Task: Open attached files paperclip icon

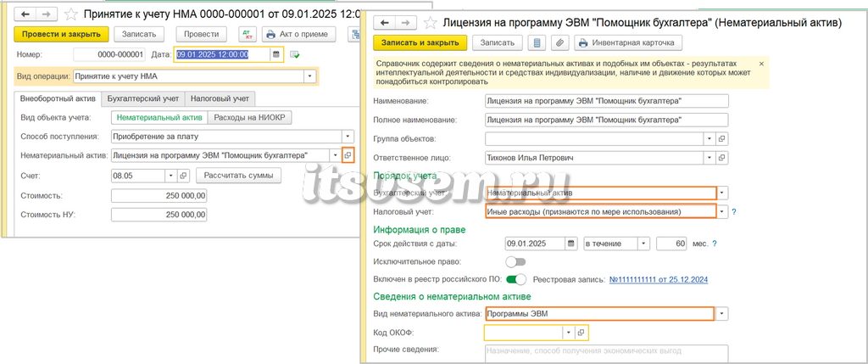Action: pos(560,42)
